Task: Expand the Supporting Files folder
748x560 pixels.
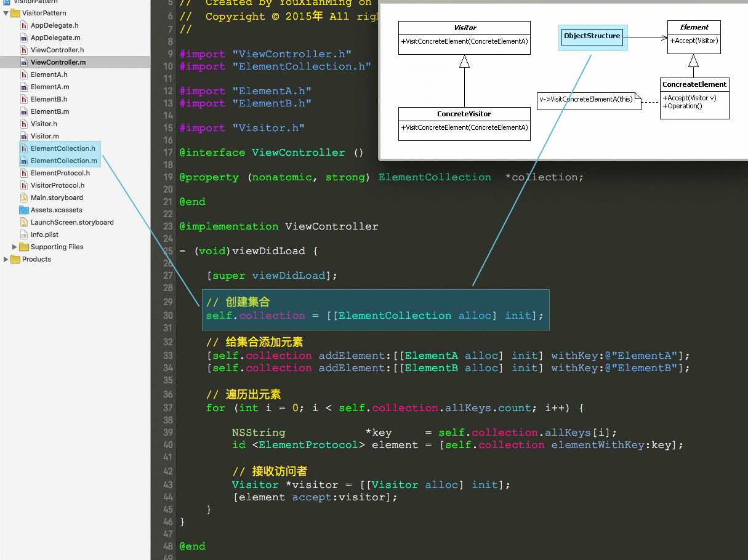Action: click(15, 247)
